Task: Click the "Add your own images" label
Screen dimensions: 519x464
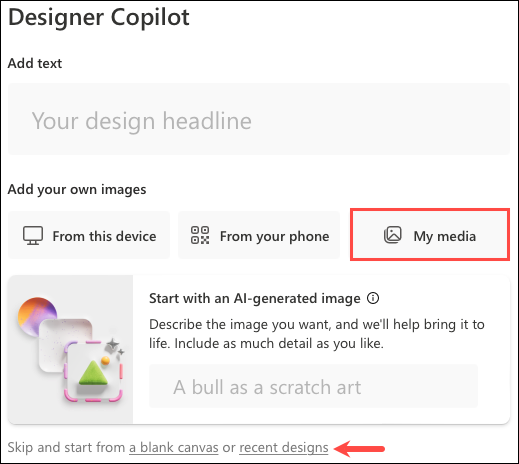Action: click(77, 189)
